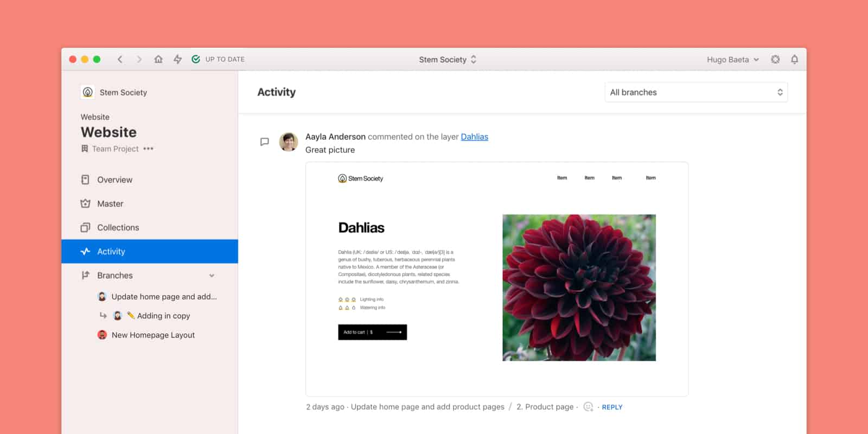Collapse the Branches list chevron
This screenshot has width=868, height=434.
(x=212, y=276)
